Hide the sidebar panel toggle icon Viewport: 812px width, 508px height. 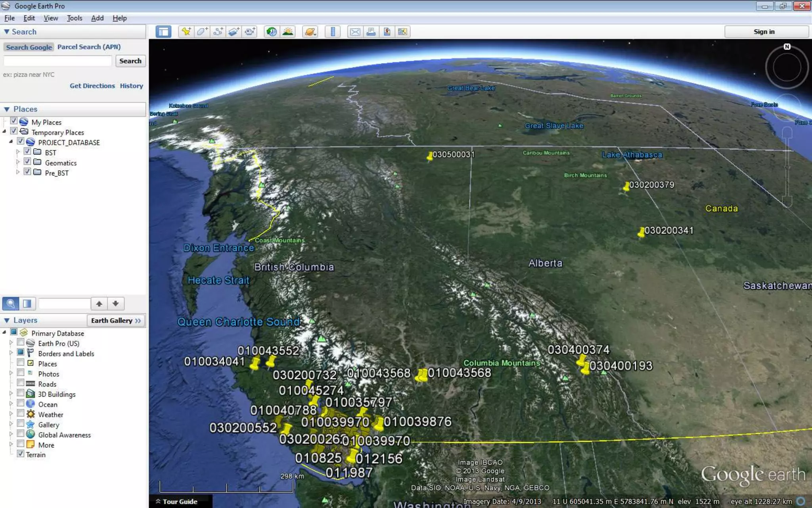163,32
